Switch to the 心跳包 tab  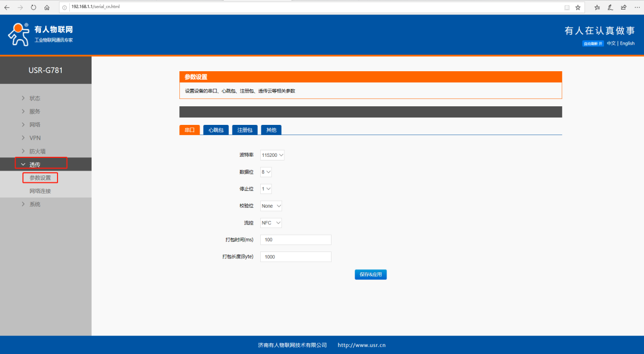[x=216, y=130]
